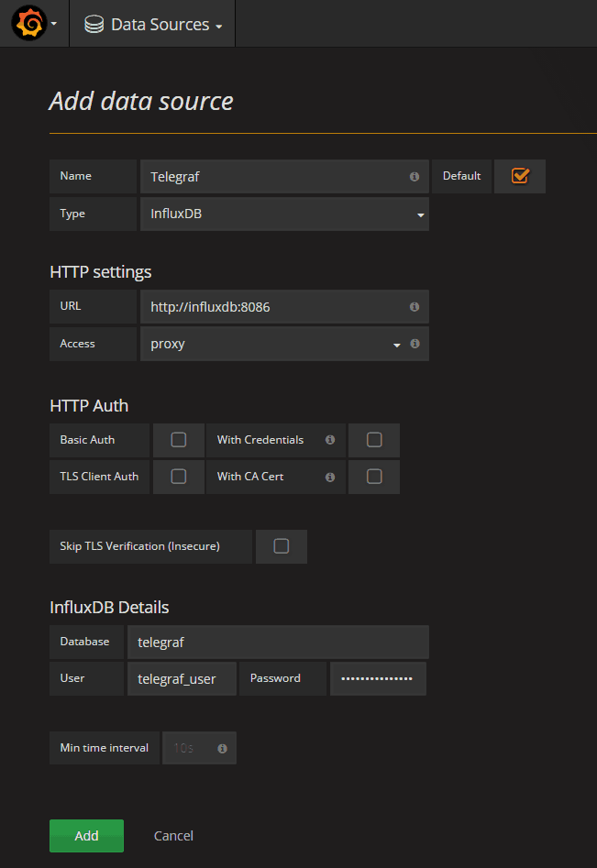Open the Type dropdown showing InfluxDB
This screenshot has width=597, height=868.
284,214
